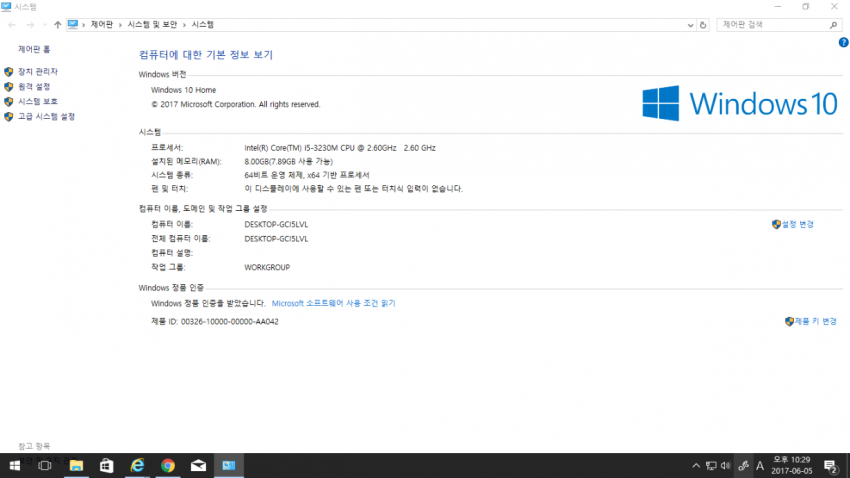
Task: Select 시스템 breadcrumb in address bar
Action: click(203, 24)
